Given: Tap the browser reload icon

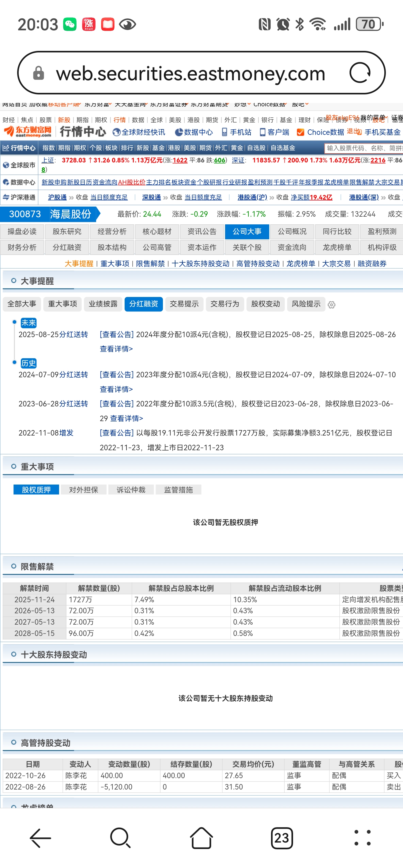Looking at the screenshot, I should pyautogui.click(x=360, y=73).
